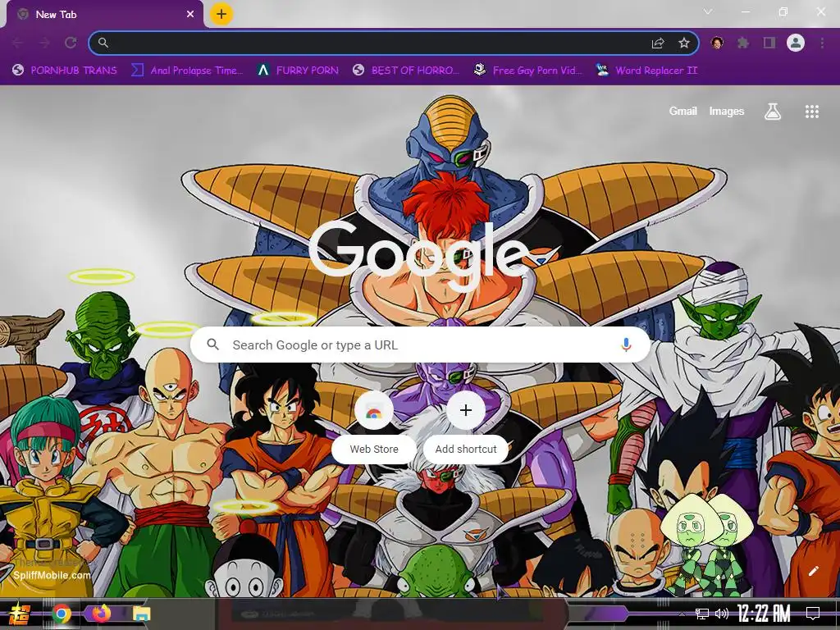
Task: Reload the page
Action: (71, 43)
